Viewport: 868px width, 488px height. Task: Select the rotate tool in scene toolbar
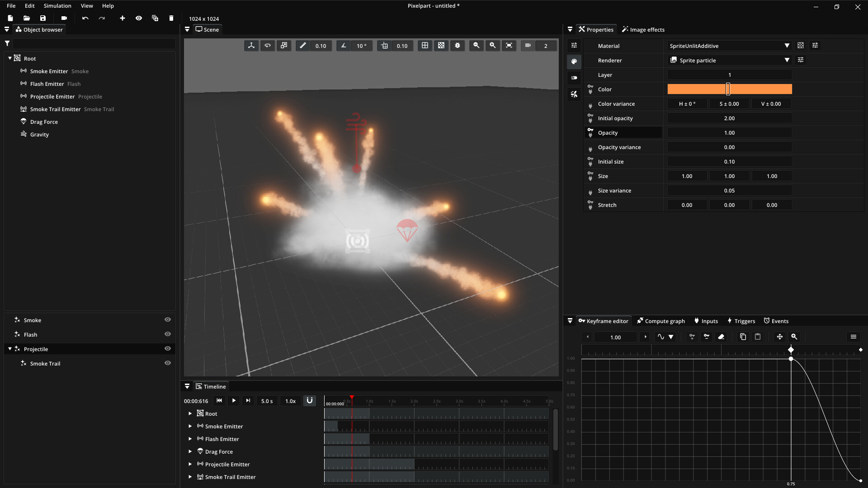point(268,46)
